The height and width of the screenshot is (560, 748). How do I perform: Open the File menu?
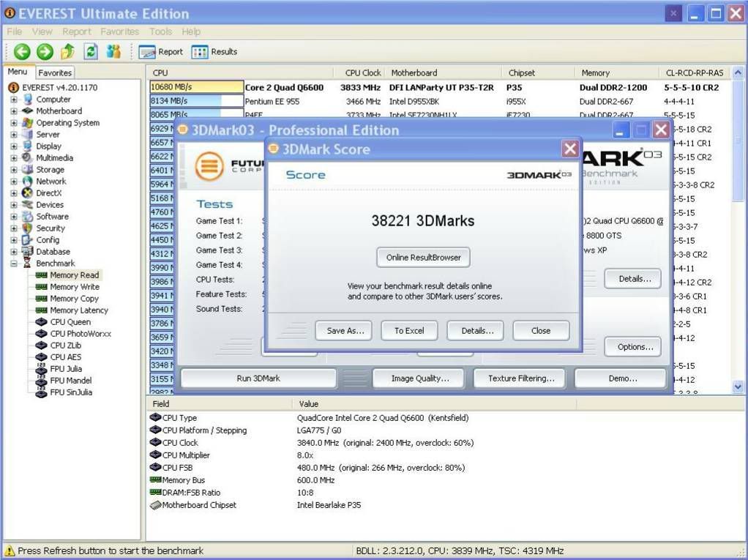pos(15,31)
